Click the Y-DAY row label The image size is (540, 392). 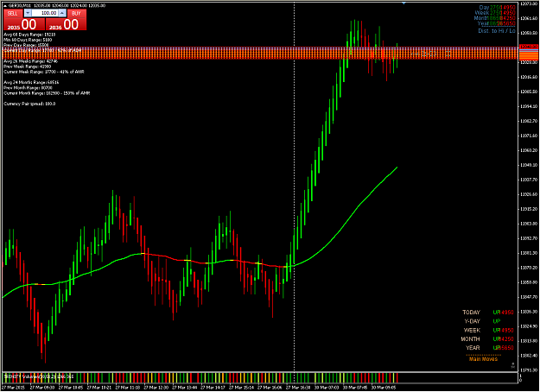[472, 321]
